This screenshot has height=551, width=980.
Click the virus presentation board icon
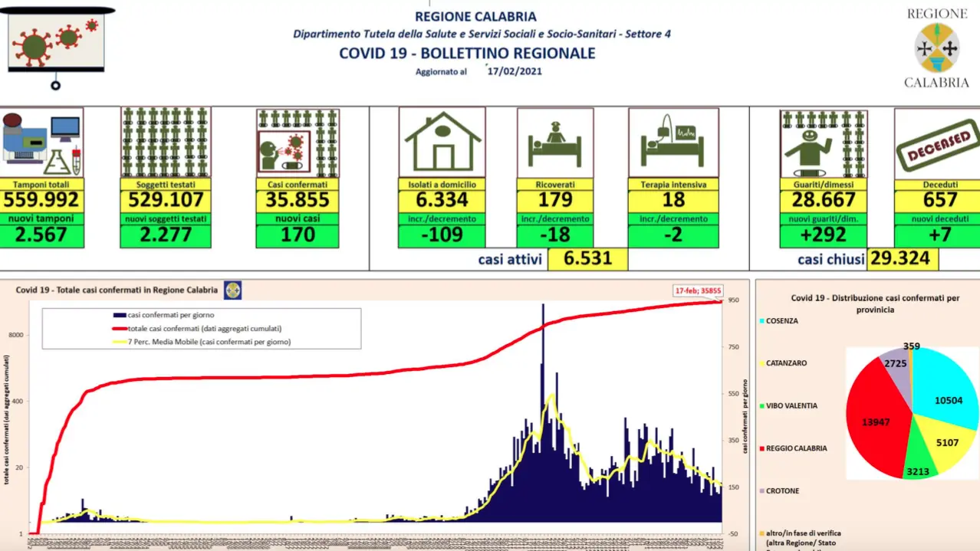click(56, 43)
